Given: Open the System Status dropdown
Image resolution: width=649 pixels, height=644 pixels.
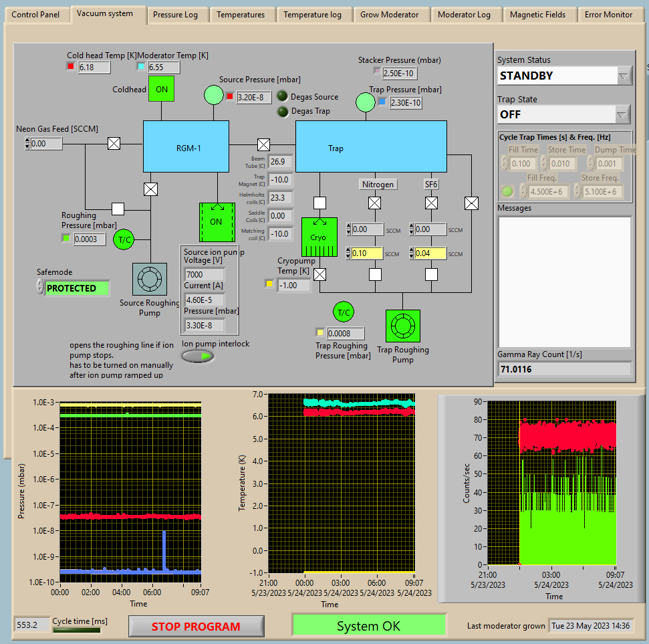Looking at the screenshot, I should [623, 76].
